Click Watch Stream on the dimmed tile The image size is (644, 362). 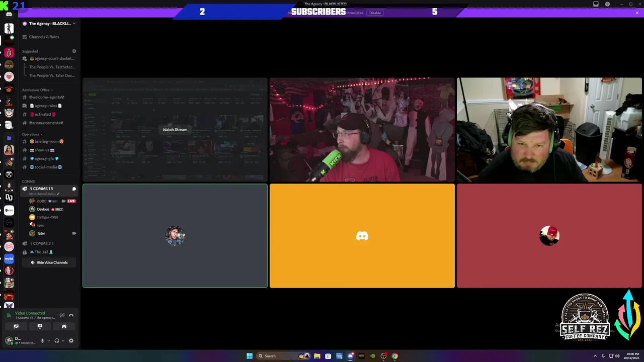click(175, 130)
